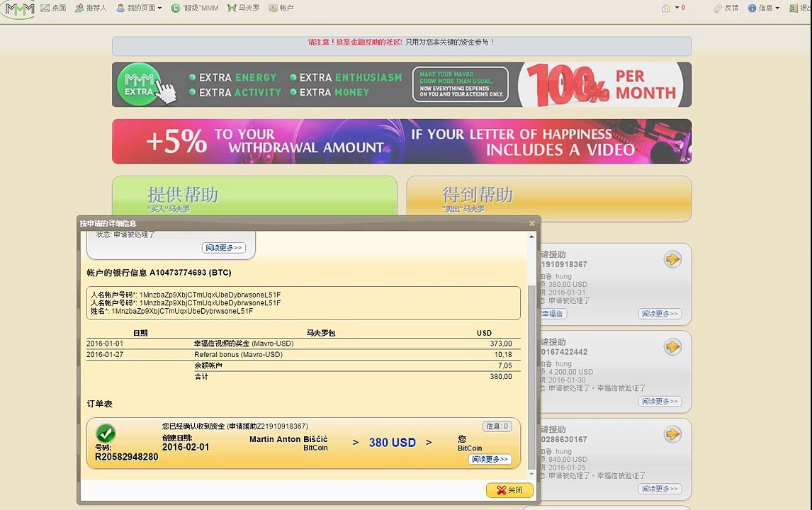Open the 马夫罗 menu item
The height and width of the screenshot is (510, 812).
coord(244,8)
